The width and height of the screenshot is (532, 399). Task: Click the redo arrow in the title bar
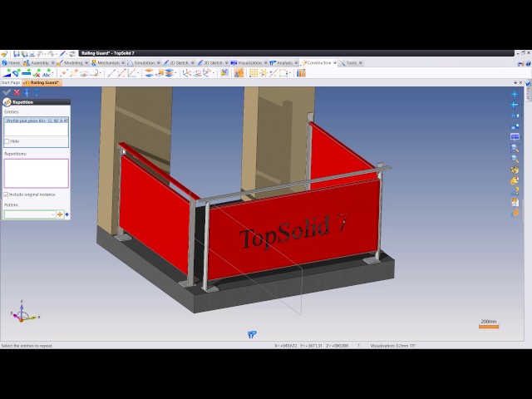click(x=51, y=53)
